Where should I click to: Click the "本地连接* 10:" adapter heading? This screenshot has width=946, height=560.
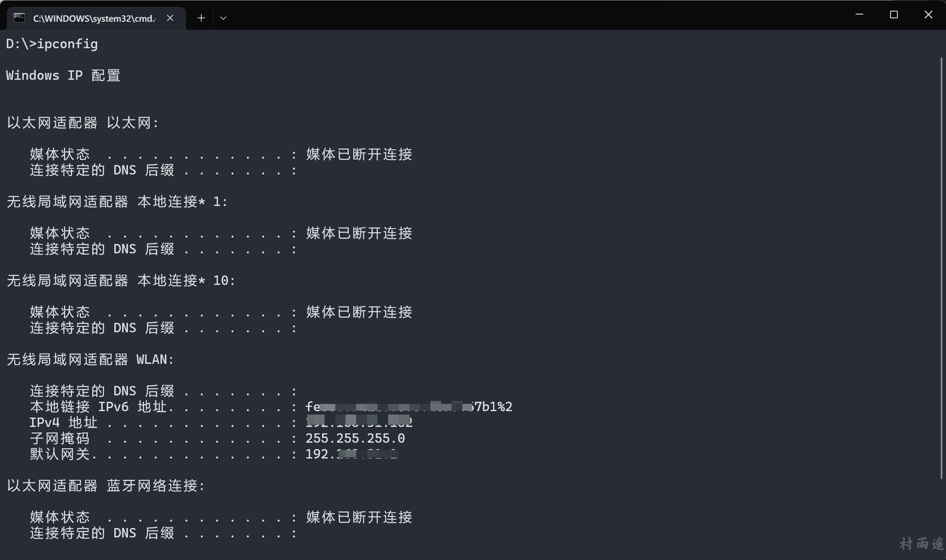(186, 281)
